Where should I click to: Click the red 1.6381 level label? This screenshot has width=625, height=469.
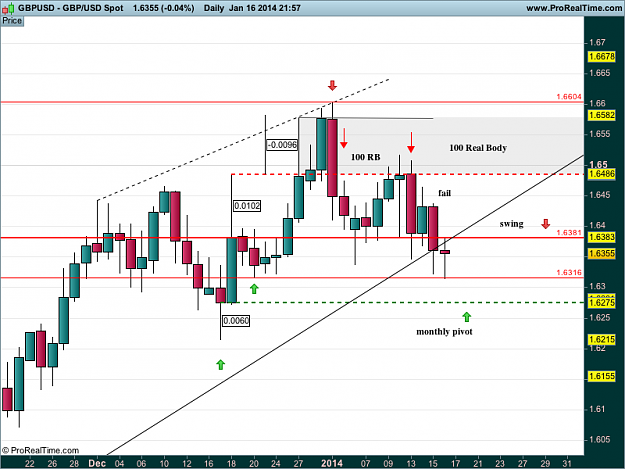click(569, 232)
